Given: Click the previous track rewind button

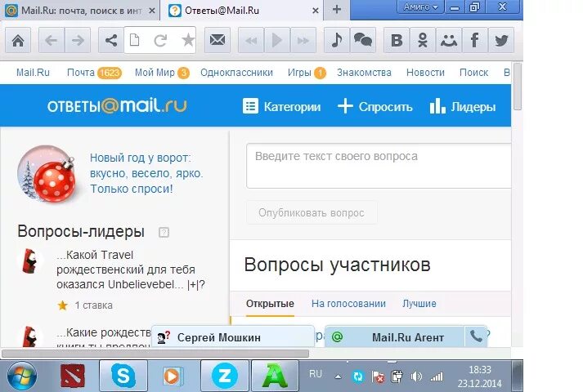Looking at the screenshot, I should [251, 40].
